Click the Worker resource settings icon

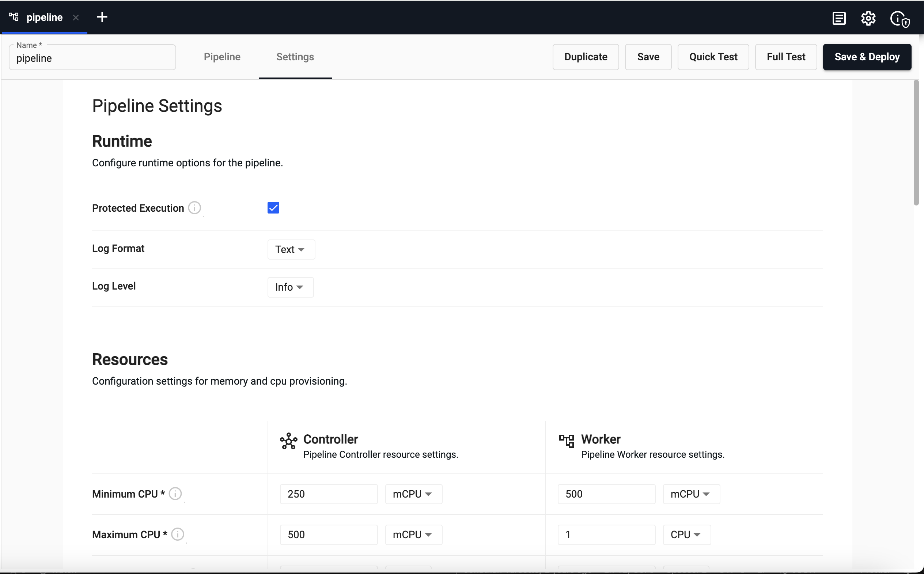[x=566, y=442]
